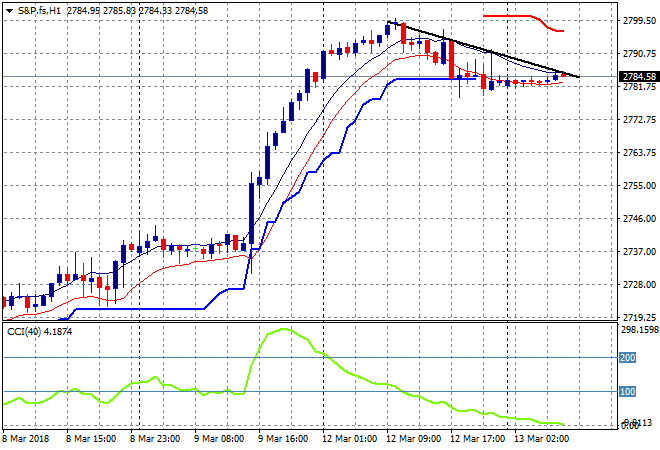Screen dimensions: 660x450
Task: Select the 12 Mar 09:00 time label
Action: click(412, 438)
